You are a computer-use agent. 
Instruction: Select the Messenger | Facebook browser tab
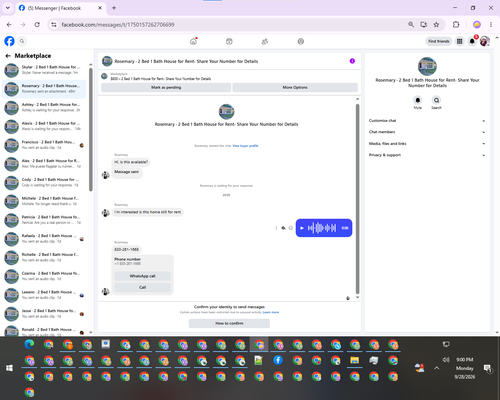click(x=60, y=8)
